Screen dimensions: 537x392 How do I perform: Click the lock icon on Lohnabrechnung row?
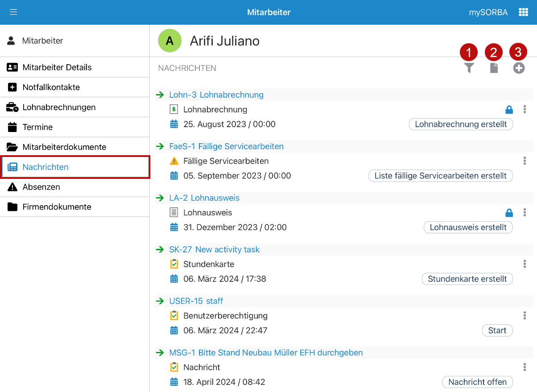pyautogui.click(x=509, y=109)
